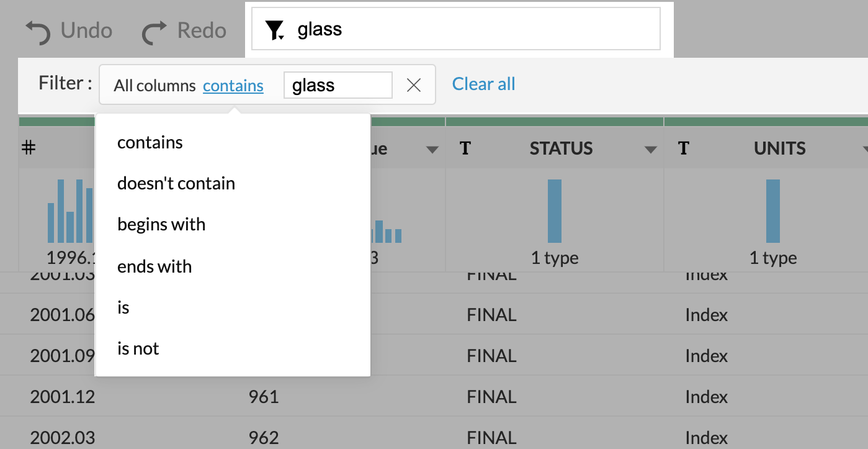Click the Undo arrow icon
This screenshot has width=868, height=449.
tap(37, 32)
